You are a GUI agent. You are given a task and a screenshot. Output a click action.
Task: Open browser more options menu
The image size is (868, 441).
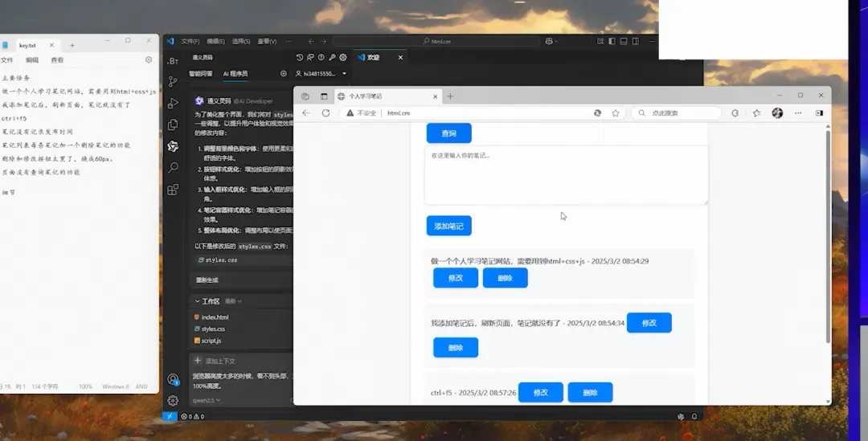pyautogui.click(x=798, y=113)
